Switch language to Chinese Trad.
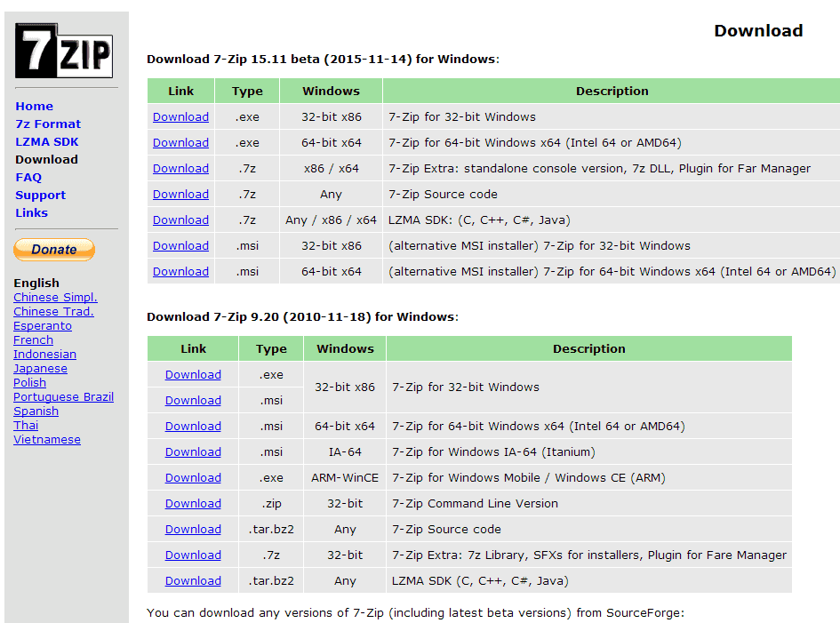This screenshot has height=623, width=840. [x=53, y=311]
